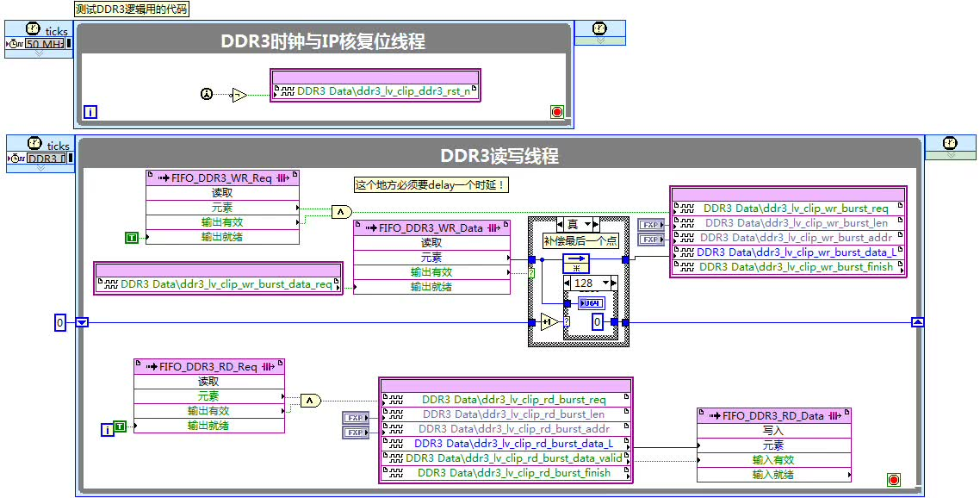Click the FIFO_DDR3_RD_Data FIFO node header
980x498 pixels.
(x=774, y=415)
